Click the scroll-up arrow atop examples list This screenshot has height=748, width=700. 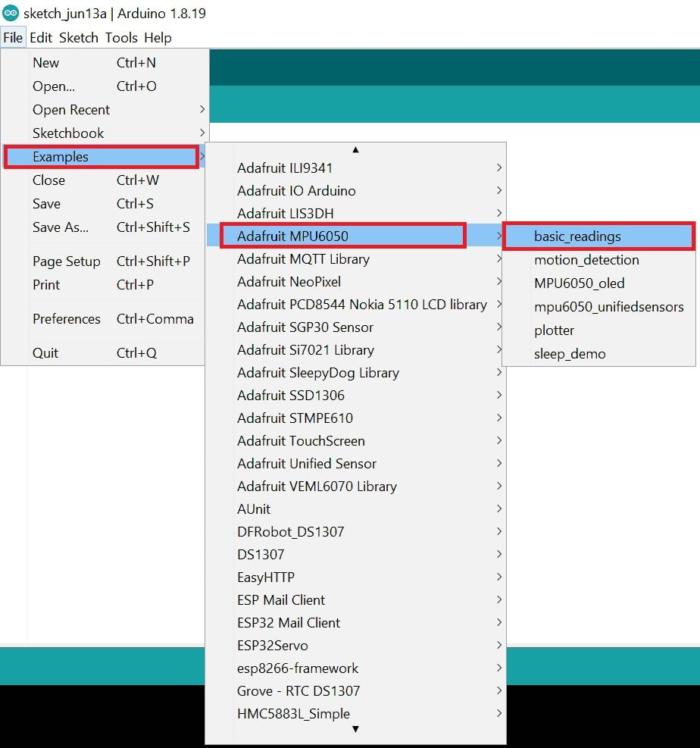pos(355,150)
